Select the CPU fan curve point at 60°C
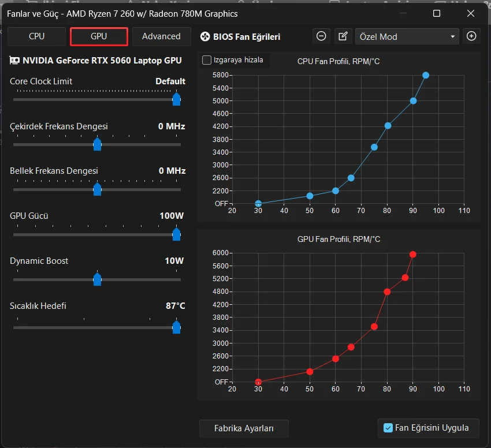This screenshot has width=491, height=448. click(x=336, y=191)
